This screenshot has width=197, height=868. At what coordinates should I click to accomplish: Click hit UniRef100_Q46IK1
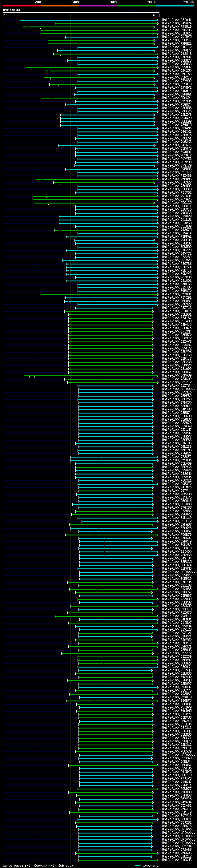pos(177,131)
